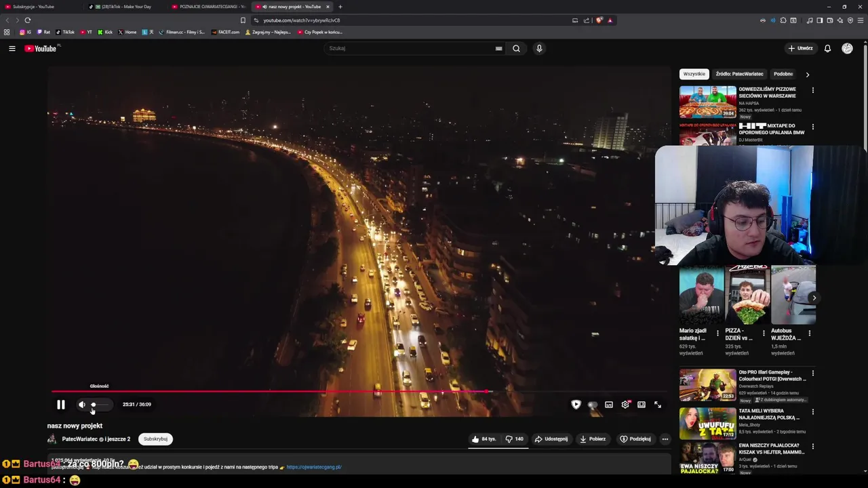The width and height of the screenshot is (868, 488).
Task: Go to YouTube home via logo
Action: click(x=41, y=48)
